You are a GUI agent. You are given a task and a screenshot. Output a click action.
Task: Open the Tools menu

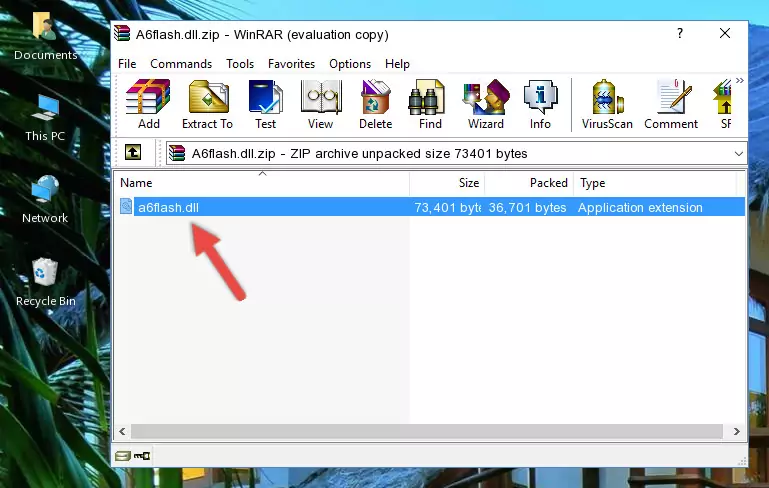(x=240, y=64)
